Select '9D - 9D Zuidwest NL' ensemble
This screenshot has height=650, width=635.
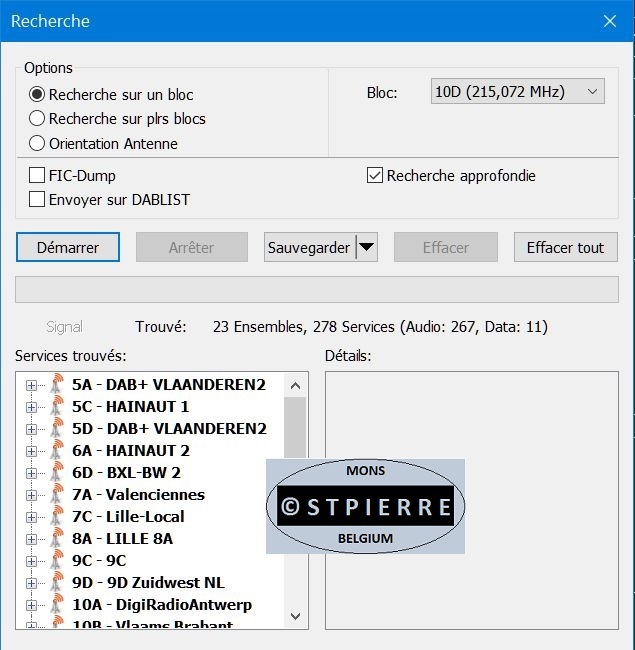pos(148,582)
